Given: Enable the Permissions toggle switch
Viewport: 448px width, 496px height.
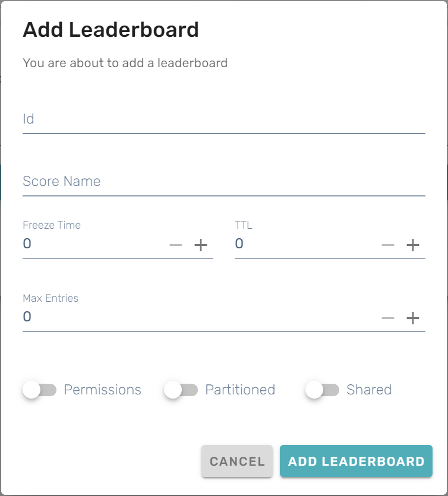Looking at the screenshot, I should (x=39, y=390).
